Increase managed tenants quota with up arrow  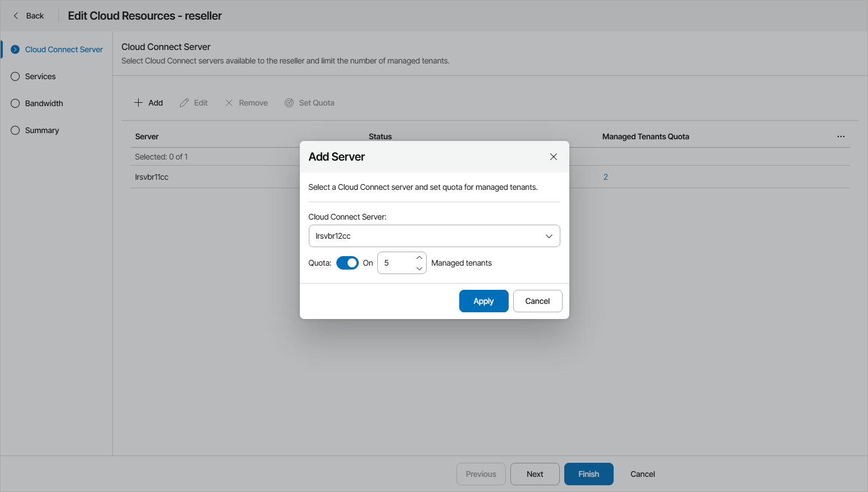click(x=419, y=258)
